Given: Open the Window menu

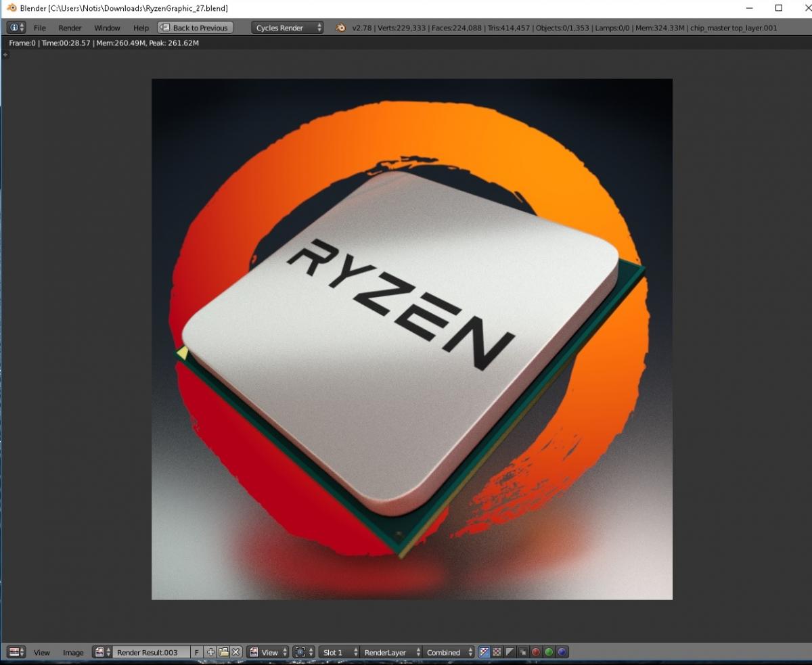Looking at the screenshot, I should (x=107, y=28).
